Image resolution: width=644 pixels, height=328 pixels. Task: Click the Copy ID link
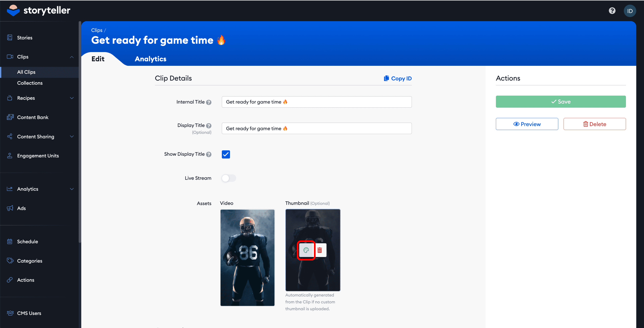coord(398,78)
